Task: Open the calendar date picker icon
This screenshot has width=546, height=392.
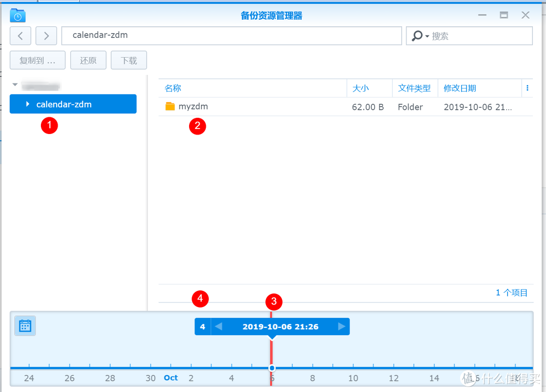Action: click(x=25, y=326)
